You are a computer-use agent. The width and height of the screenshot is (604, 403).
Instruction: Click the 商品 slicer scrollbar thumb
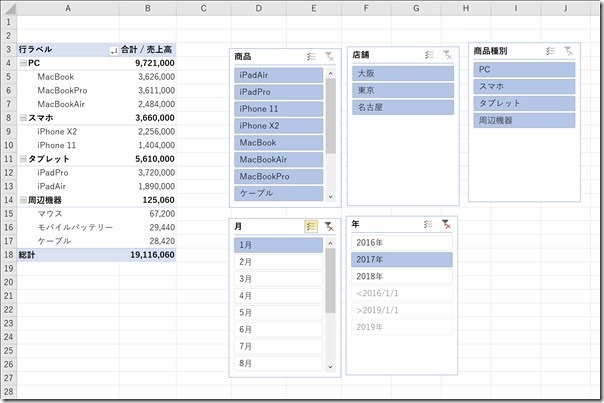[x=331, y=116]
